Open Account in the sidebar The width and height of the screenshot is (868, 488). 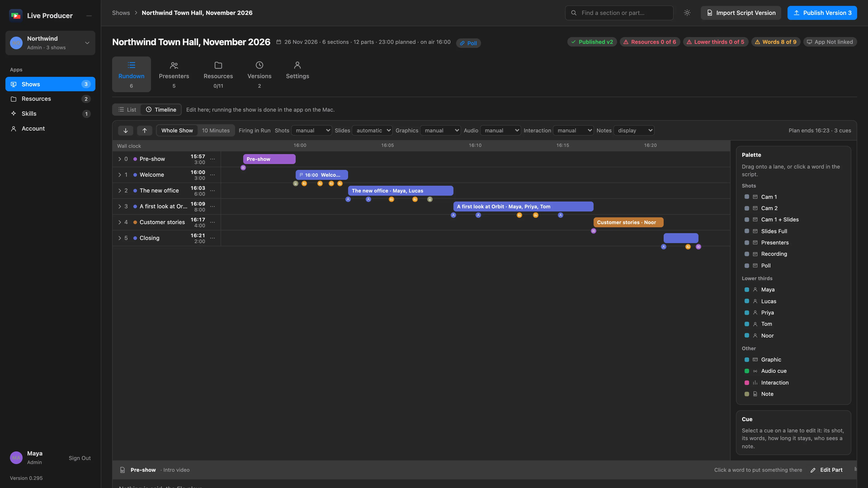50,129
